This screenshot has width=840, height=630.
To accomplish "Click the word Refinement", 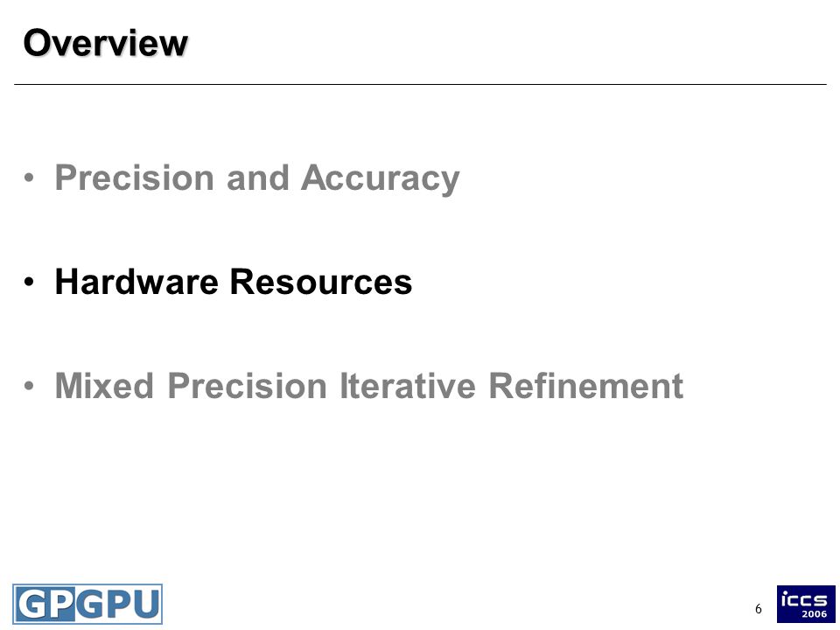I will pos(586,385).
